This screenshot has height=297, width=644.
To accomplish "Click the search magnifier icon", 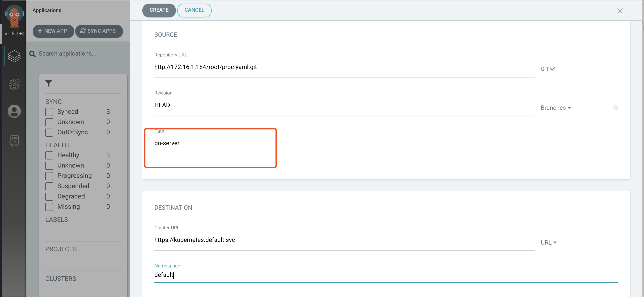I will pyautogui.click(x=32, y=54).
